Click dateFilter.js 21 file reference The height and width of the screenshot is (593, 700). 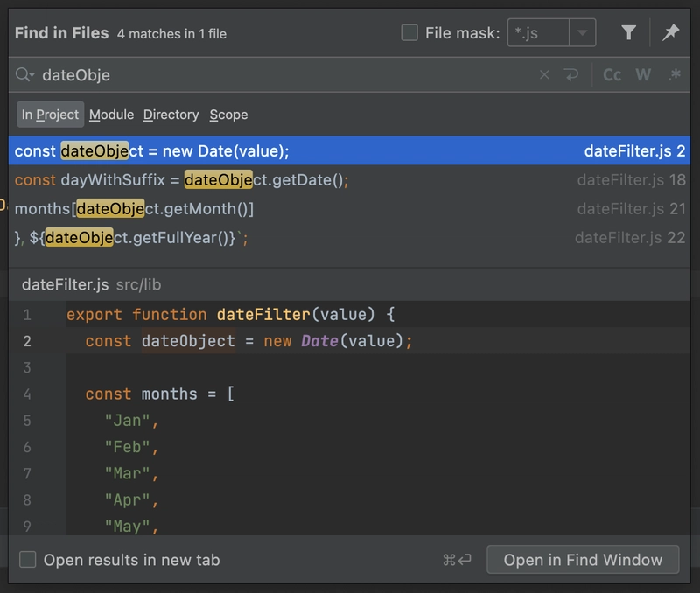631,209
